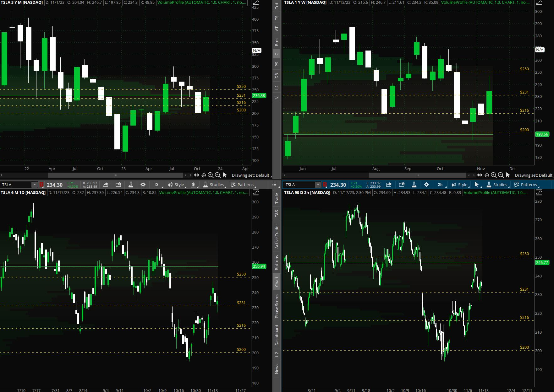554x392 pixels.
Task: Click share icon in 90D 2h chart toolbar
Action: point(389,185)
